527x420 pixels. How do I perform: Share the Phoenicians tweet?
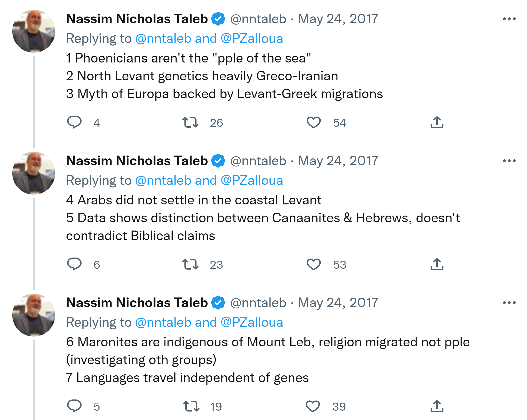(437, 123)
